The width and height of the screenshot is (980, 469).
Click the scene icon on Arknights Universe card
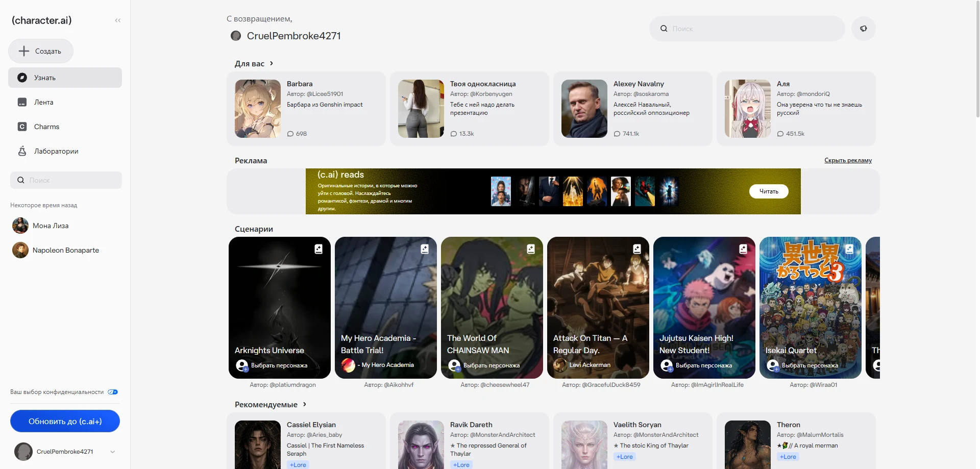(318, 249)
